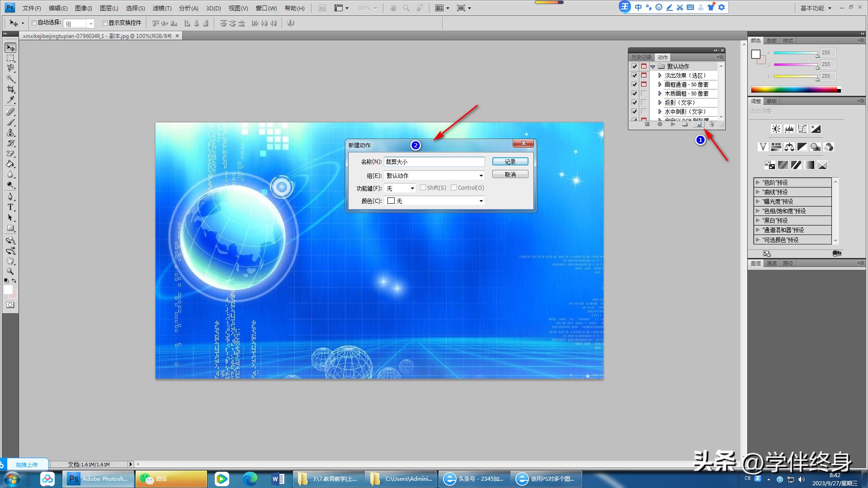
Task: Open the 图像 menu
Action: tap(82, 8)
